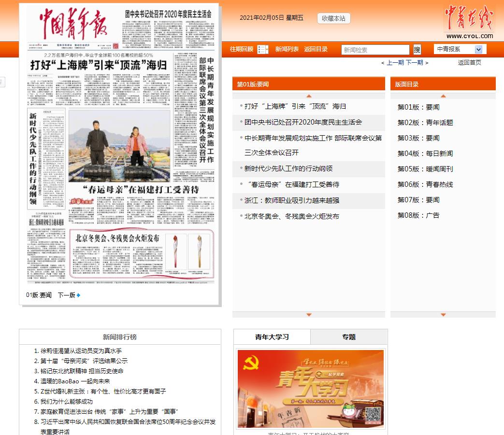
Task: Go to 上一期 previous issue
Action: 395,63
